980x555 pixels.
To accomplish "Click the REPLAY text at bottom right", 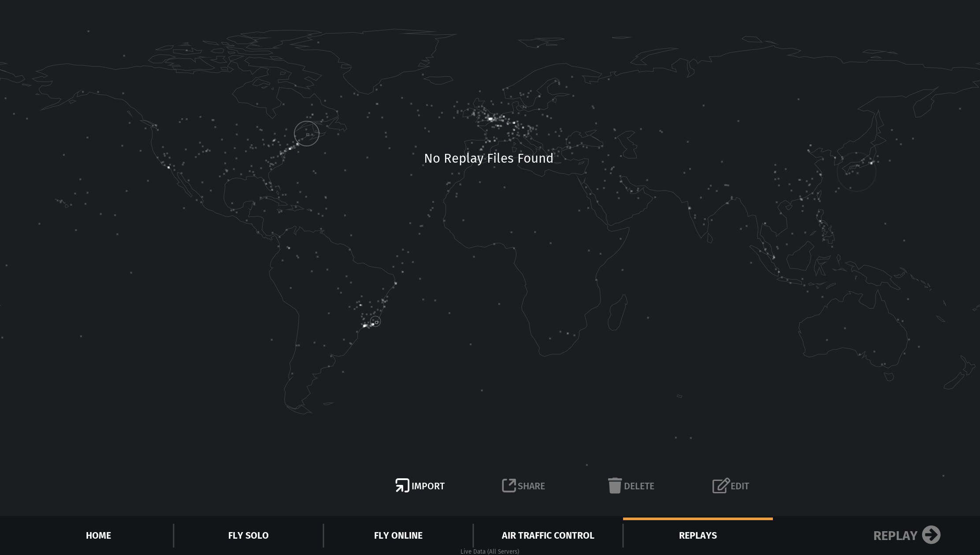I will [895, 536].
